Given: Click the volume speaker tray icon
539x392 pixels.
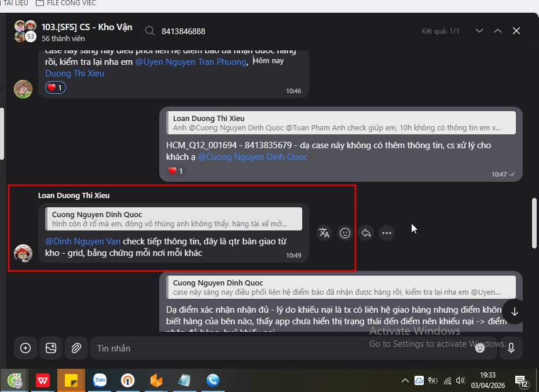Looking at the screenshot, I should [x=460, y=380].
